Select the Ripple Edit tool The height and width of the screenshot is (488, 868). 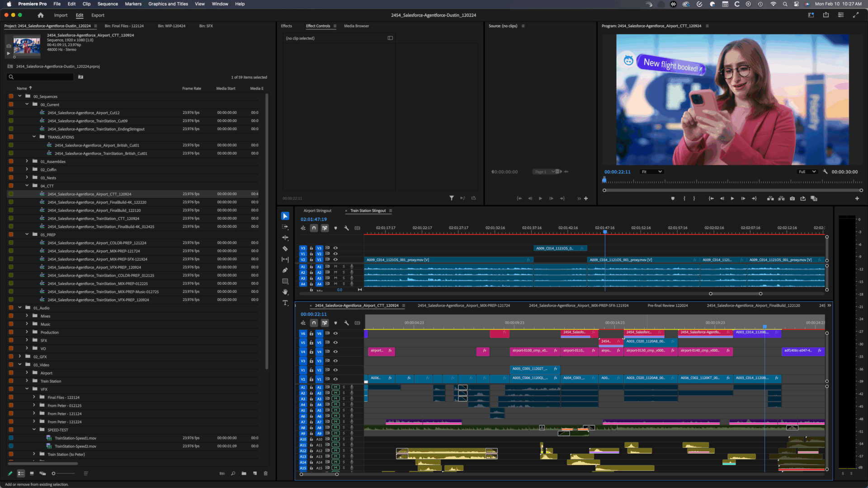click(x=285, y=238)
